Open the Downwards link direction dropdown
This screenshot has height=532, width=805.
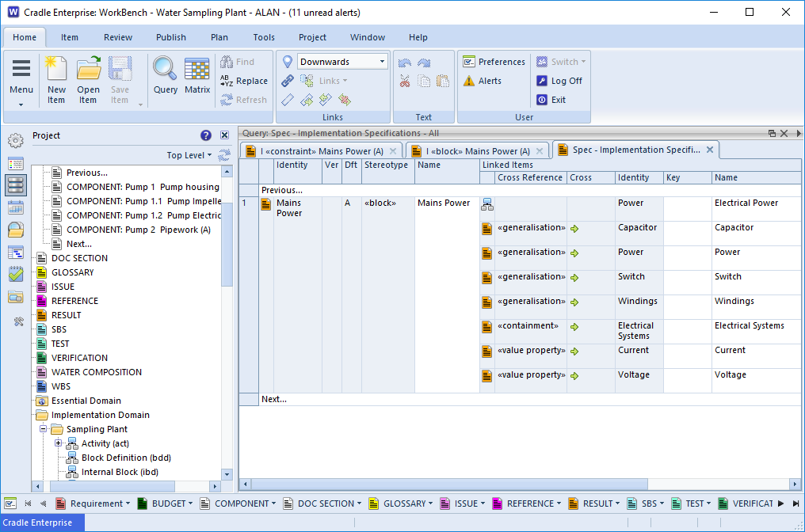(x=382, y=62)
